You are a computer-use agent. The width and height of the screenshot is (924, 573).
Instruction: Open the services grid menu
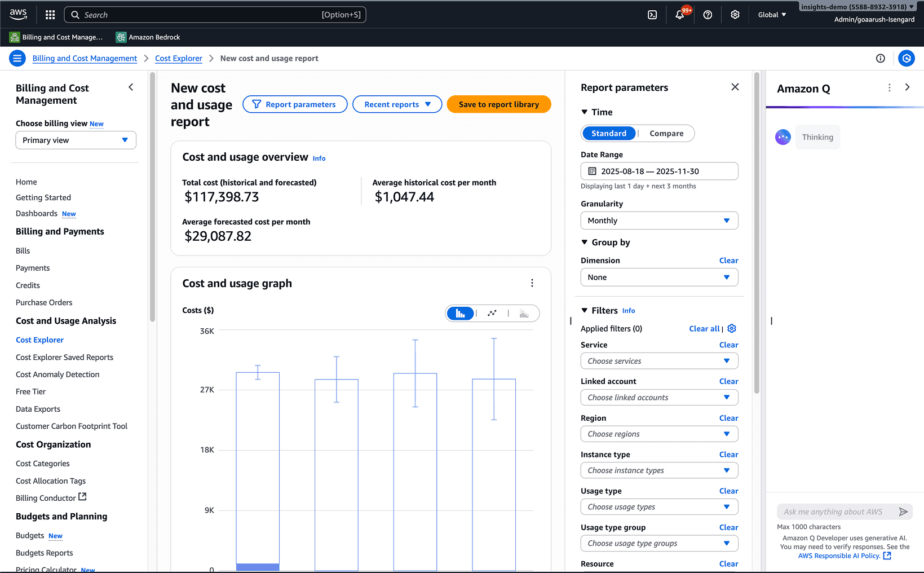[50, 15]
